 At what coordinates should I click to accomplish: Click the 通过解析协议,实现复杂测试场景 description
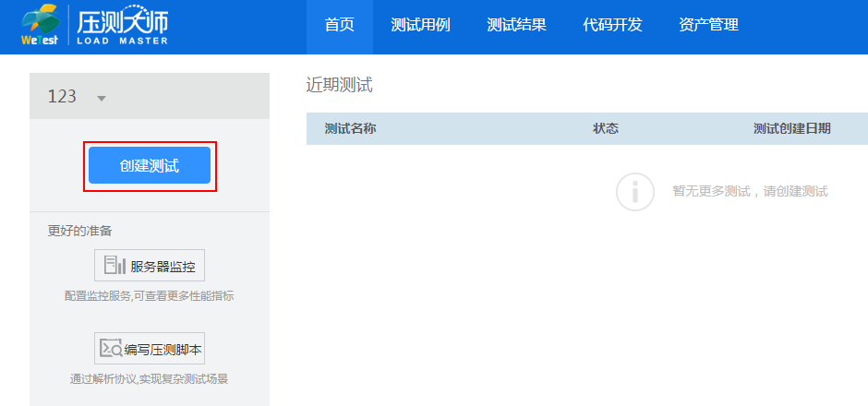point(149,379)
